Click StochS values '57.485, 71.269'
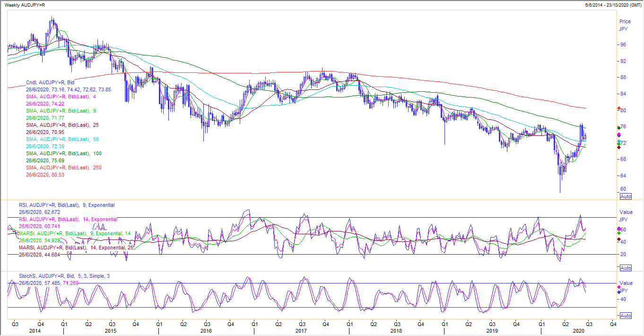Image resolution: width=644 pixels, height=336 pixels. click(61, 283)
